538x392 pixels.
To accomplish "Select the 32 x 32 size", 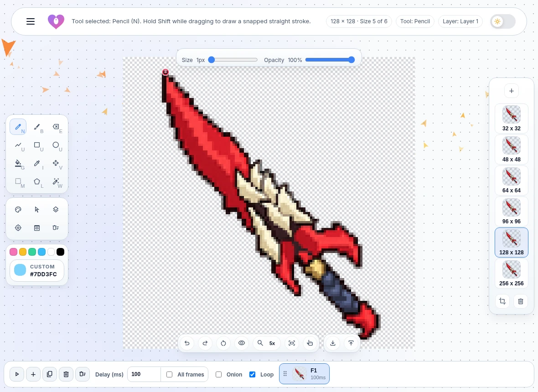I will pos(511,119).
